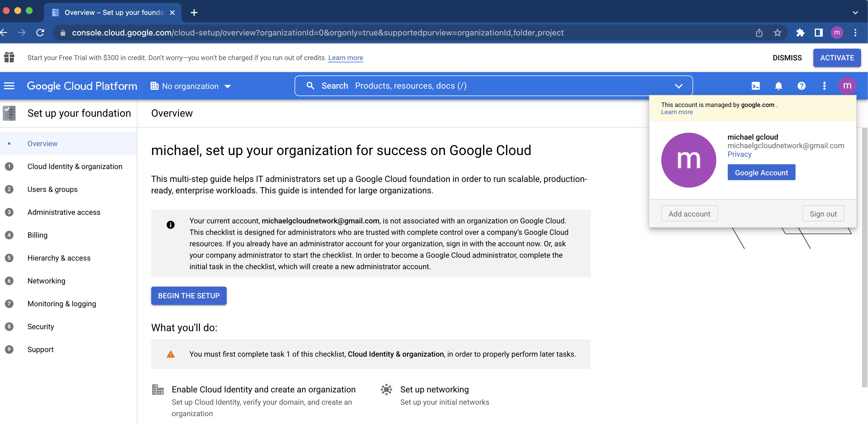The image size is (868, 425).
Task: Open the Chrome three-dot menu
Action: point(855,33)
